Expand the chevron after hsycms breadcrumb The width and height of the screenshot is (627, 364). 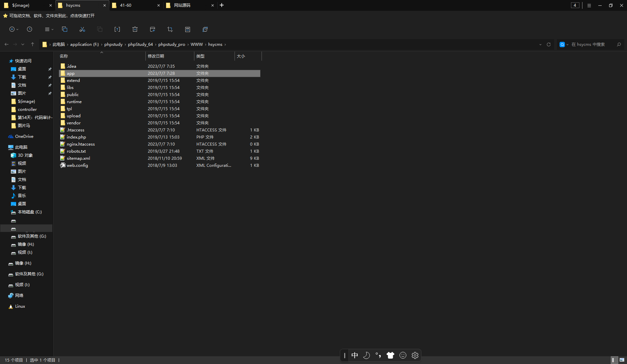(x=225, y=44)
